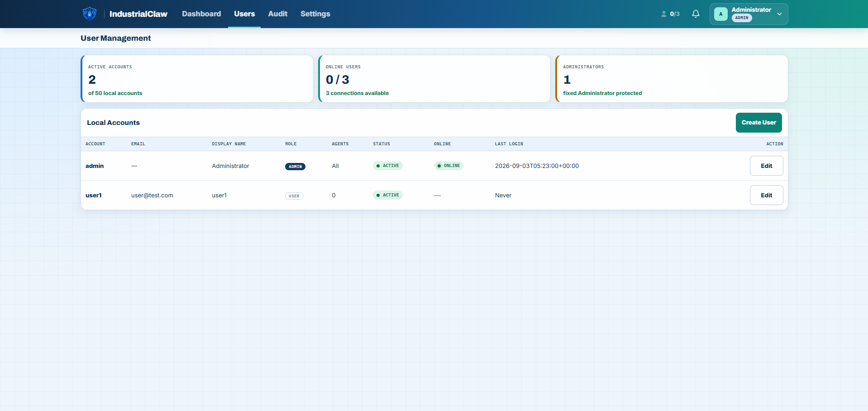Click the 0/3 counter in the header
Image resolution: width=868 pixels, height=411 pixels.
pos(675,14)
